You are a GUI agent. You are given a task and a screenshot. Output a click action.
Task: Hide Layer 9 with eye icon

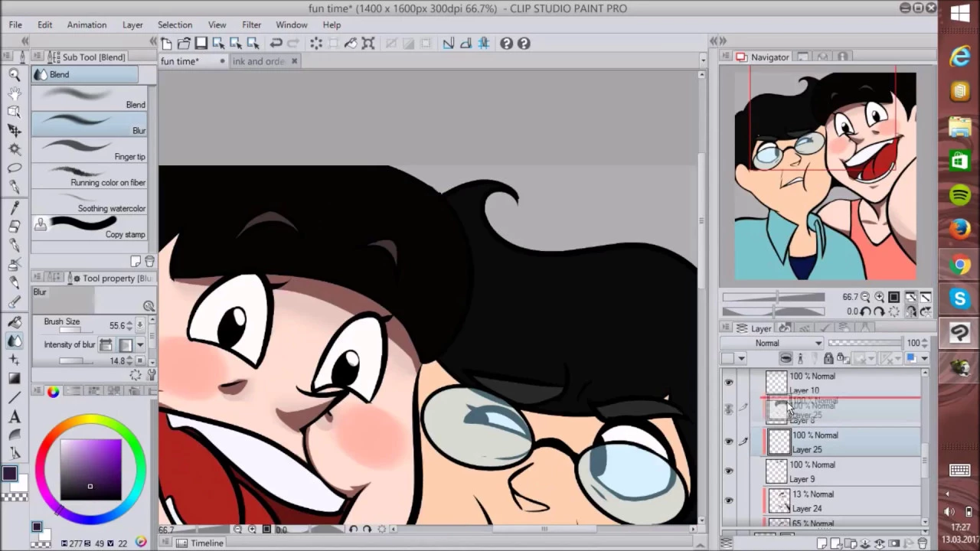click(729, 471)
